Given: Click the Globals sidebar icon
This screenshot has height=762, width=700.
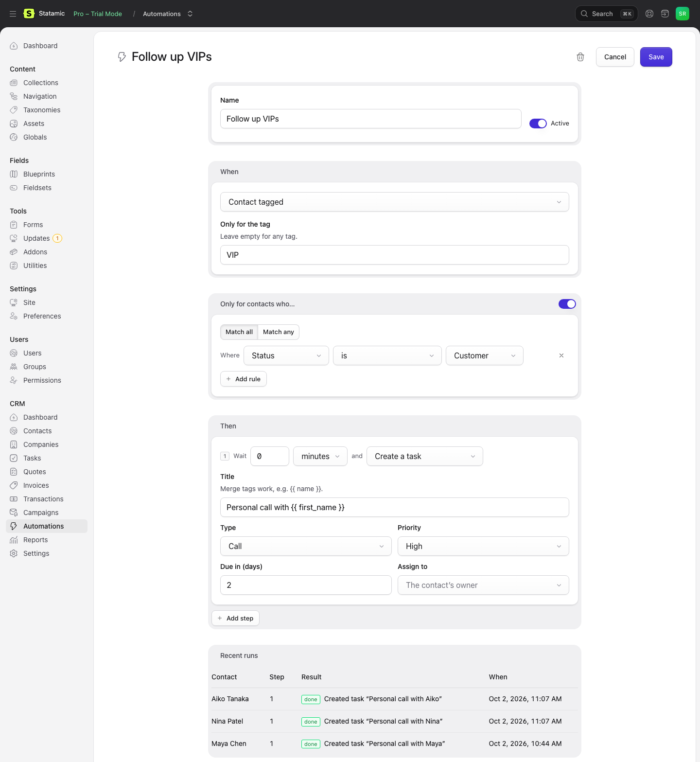Looking at the screenshot, I should tap(14, 137).
